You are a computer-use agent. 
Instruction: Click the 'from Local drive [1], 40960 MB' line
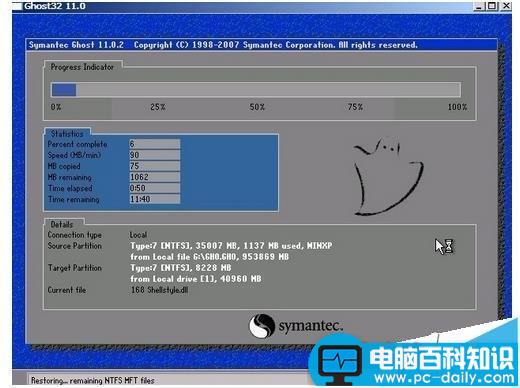196,279
